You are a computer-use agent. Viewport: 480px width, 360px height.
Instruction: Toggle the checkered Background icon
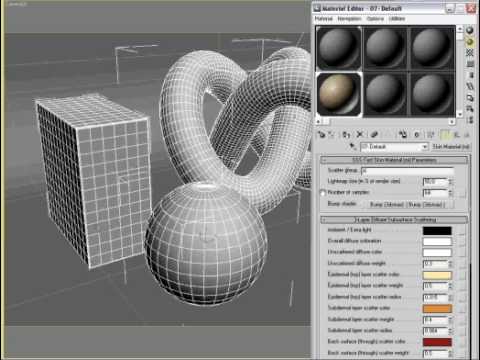coord(470,53)
